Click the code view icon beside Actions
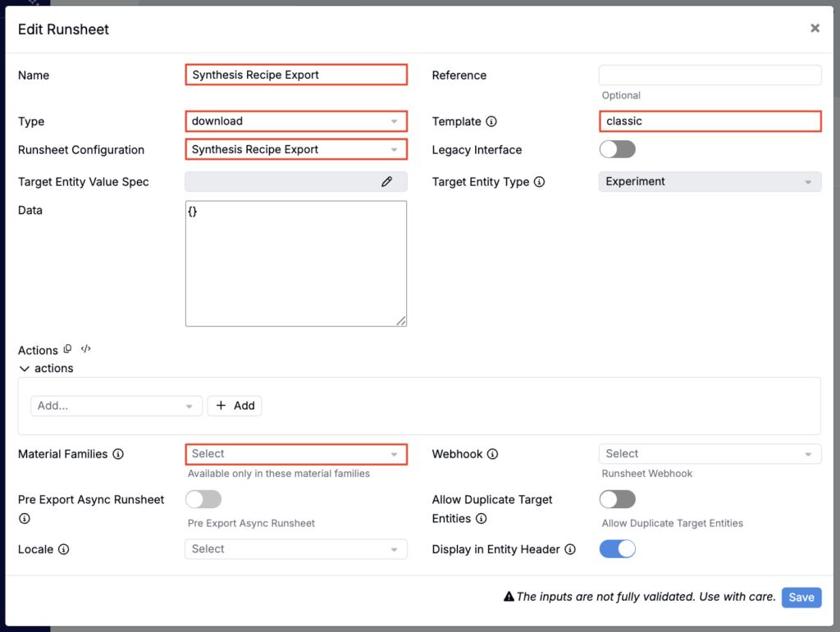Screen dimensions: 840x632 (x=85, y=349)
